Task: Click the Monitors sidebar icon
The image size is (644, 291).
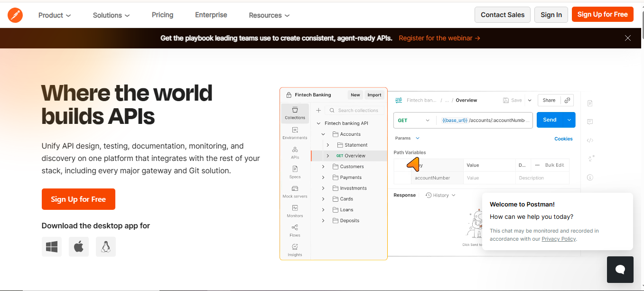Action: pyautogui.click(x=295, y=211)
